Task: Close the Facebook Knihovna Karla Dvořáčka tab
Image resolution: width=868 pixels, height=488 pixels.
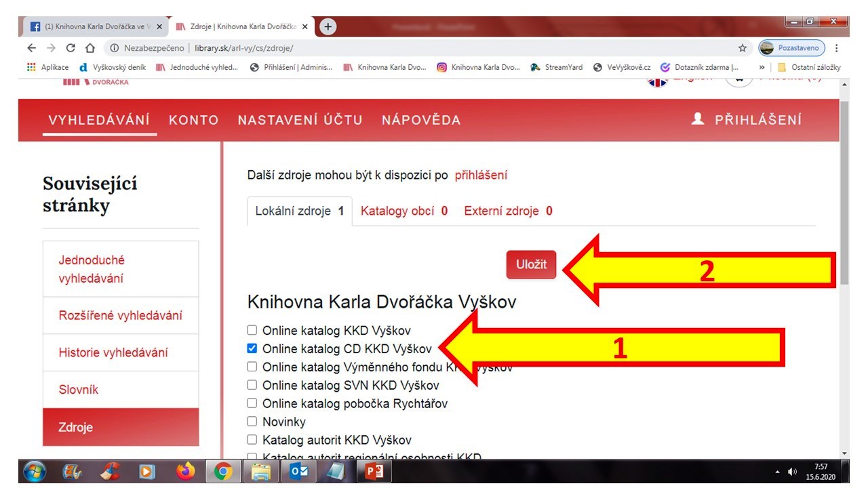Action: (159, 27)
